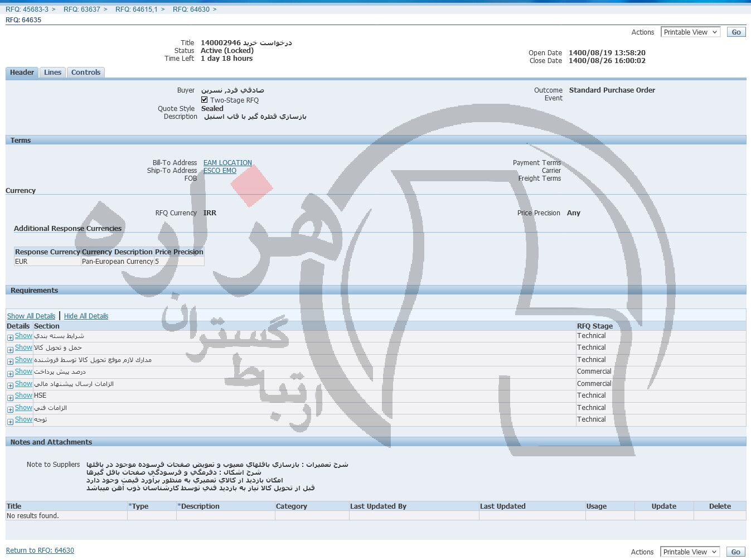
Task: Open breadcrumb RFQ: 64615,1
Action: click(137, 9)
